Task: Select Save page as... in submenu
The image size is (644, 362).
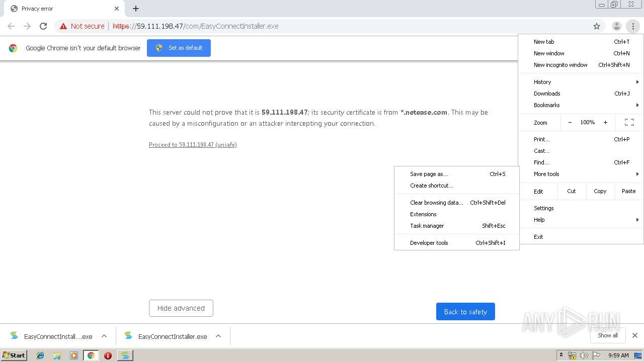Action: 457,174
